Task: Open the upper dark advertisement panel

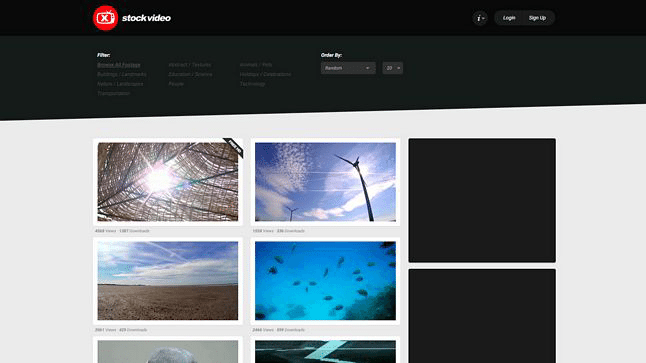Action: click(x=482, y=200)
